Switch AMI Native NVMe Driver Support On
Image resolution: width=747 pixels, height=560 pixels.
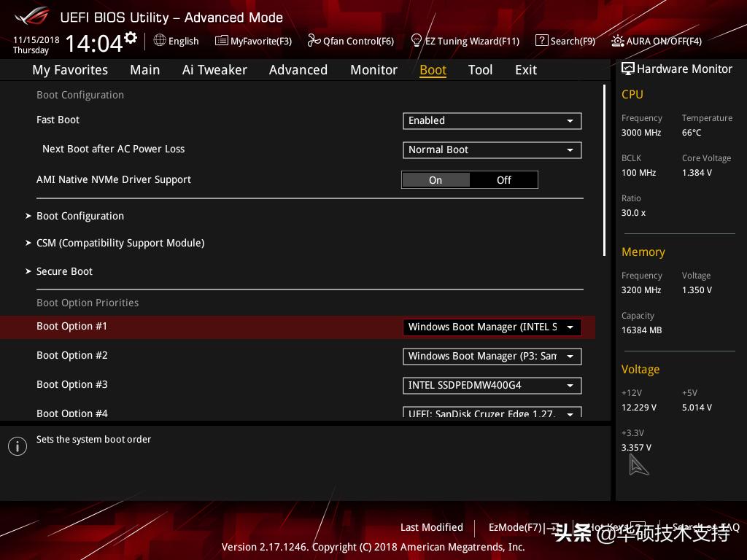tap(436, 180)
